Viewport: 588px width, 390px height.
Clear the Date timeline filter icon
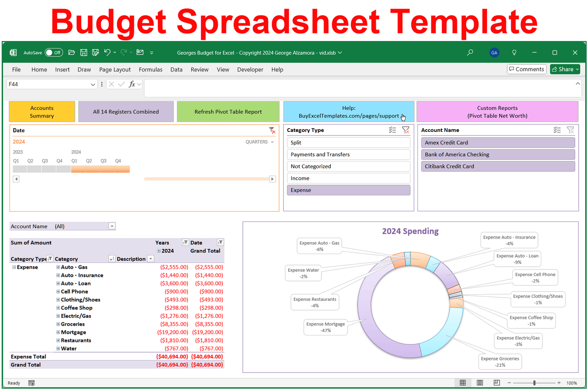(x=272, y=130)
